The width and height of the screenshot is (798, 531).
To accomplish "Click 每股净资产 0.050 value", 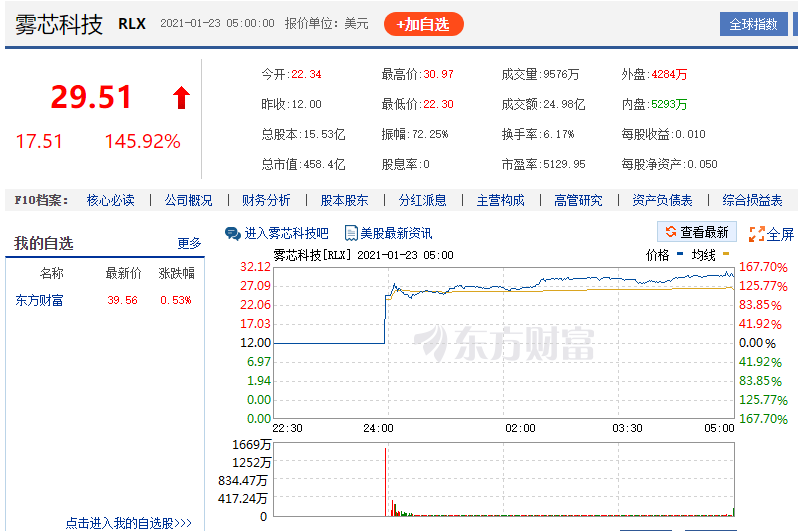I will [702, 164].
